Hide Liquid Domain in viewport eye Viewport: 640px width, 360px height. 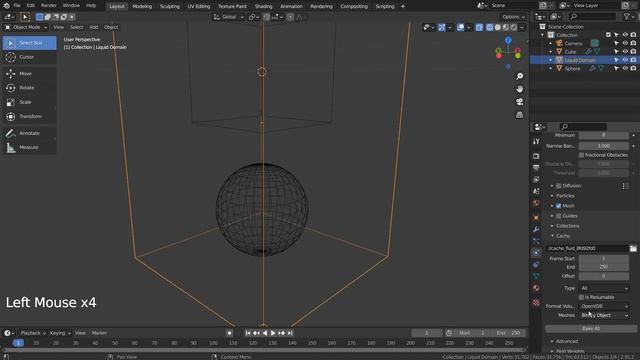click(625, 60)
